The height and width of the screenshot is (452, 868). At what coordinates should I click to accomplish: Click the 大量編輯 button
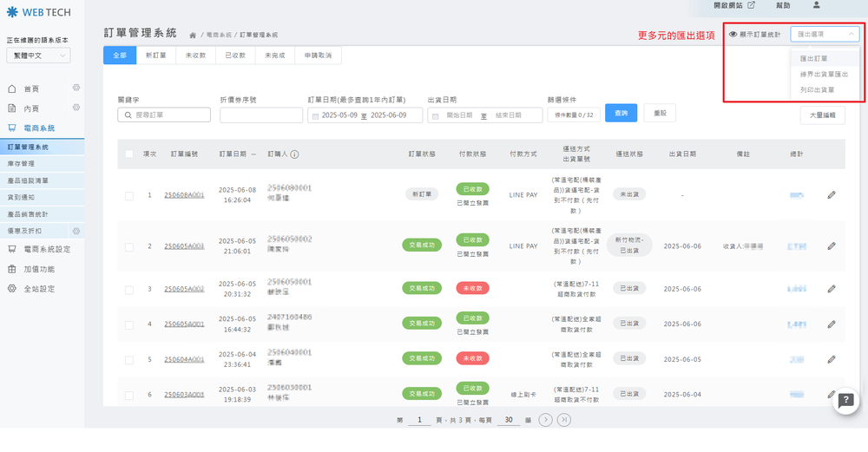[x=823, y=115]
